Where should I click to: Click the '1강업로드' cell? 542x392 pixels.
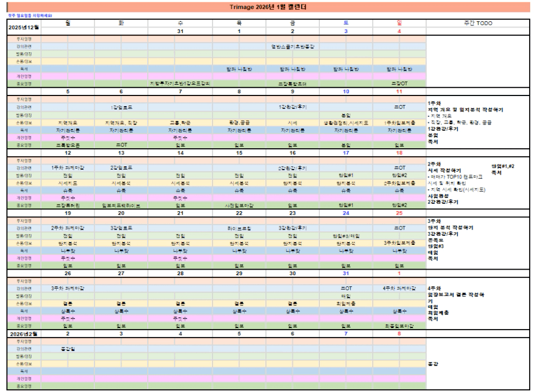pos(121,107)
